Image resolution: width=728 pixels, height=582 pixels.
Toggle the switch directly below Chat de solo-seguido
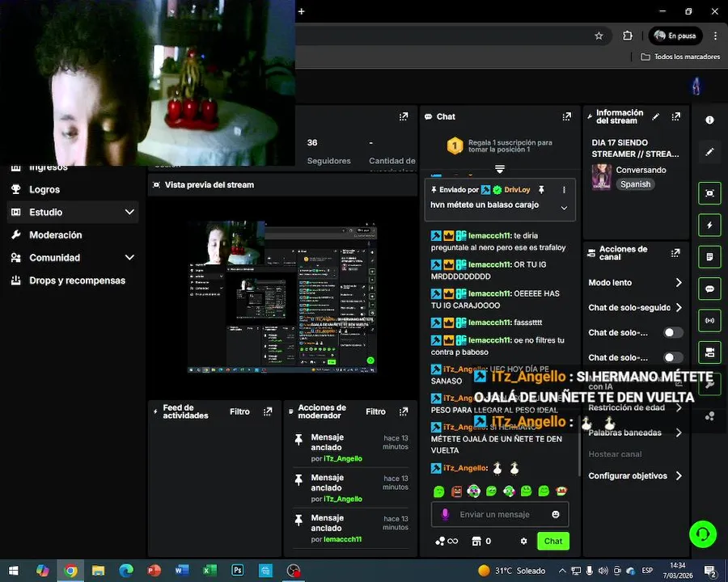(673, 332)
